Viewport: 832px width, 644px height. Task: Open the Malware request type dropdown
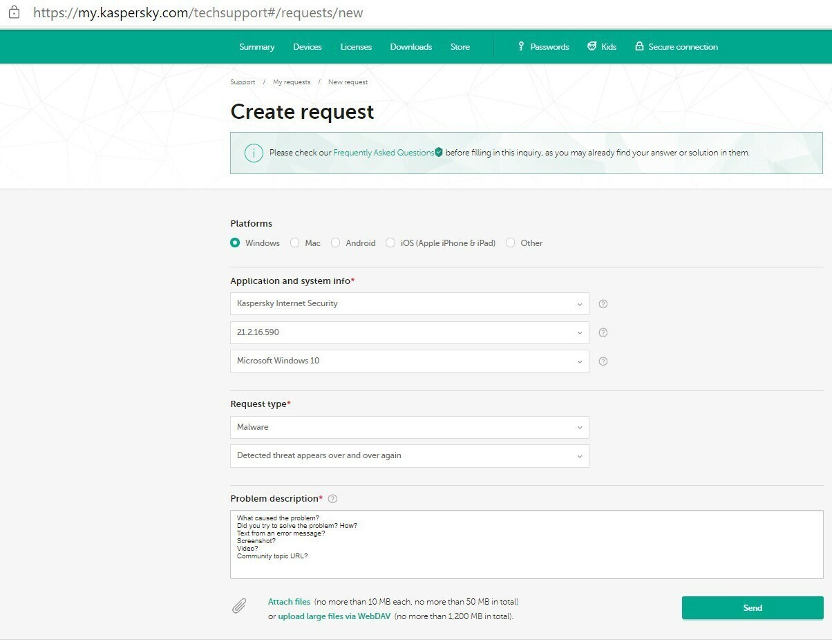[410, 427]
